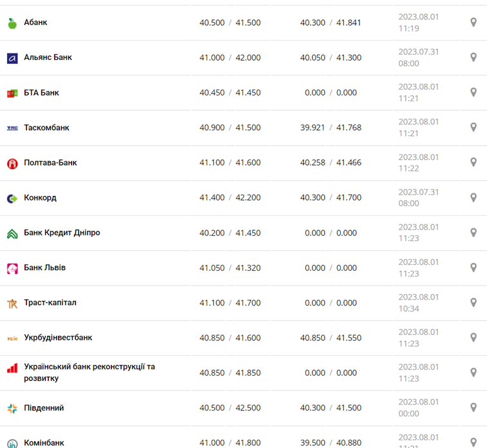Open Український банк реконструкції та розвитку link

pos(89,373)
